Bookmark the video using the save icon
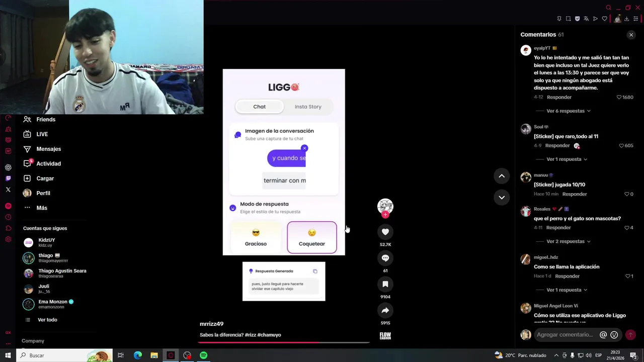The width and height of the screenshot is (644, 362). tap(385, 284)
